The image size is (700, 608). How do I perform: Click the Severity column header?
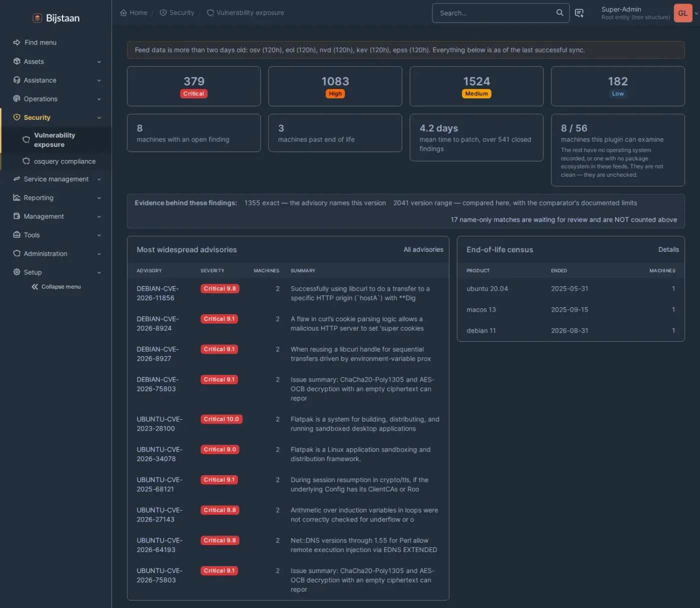click(x=212, y=271)
